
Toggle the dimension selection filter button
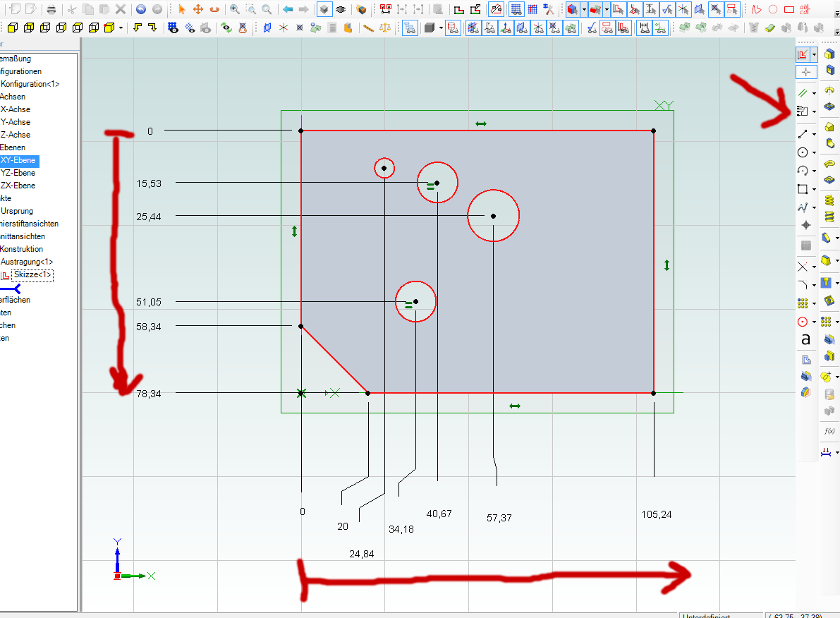[650, 9]
